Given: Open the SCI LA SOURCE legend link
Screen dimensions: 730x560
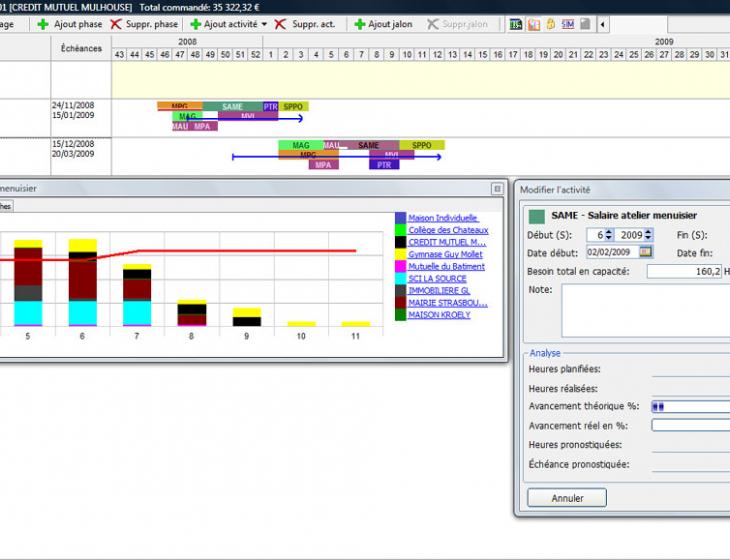Looking at the screenshot, I should point(437,278).
